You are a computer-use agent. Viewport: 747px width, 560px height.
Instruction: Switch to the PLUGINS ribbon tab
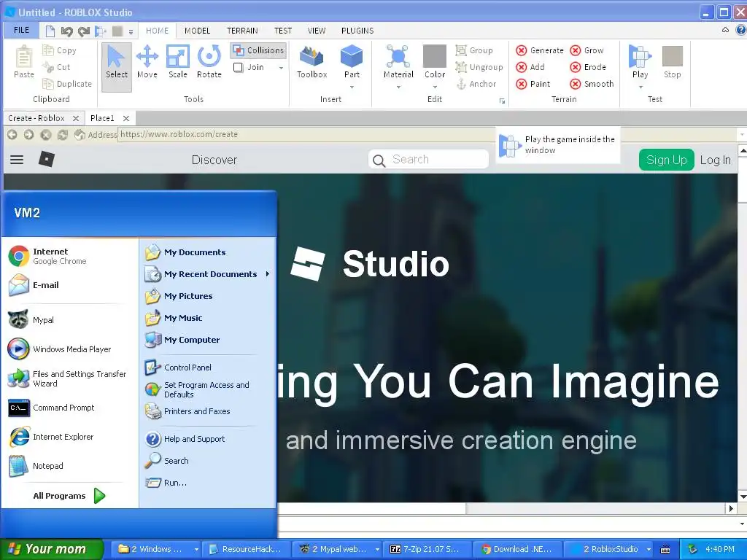point(357,31)
